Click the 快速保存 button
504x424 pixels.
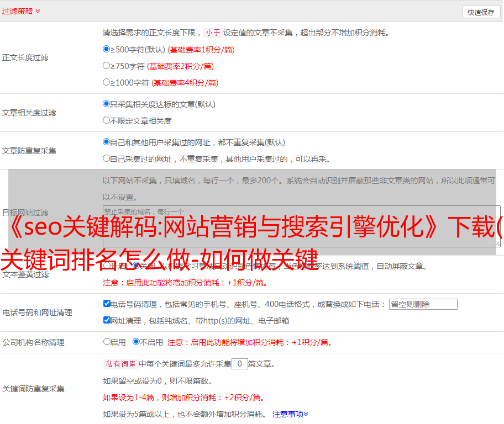[x=480, y=12]
